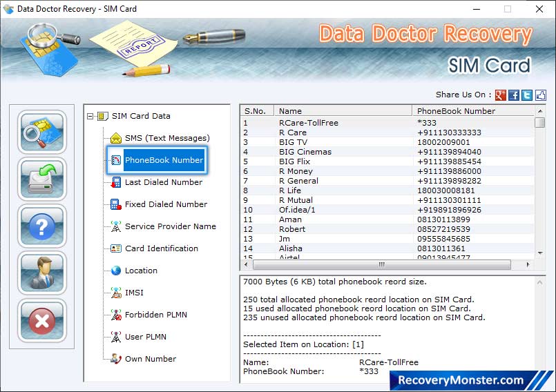Select the BIG Cinemas contact row
The image size is (556, 392).
pyautogui.click(x=387, y=152)
